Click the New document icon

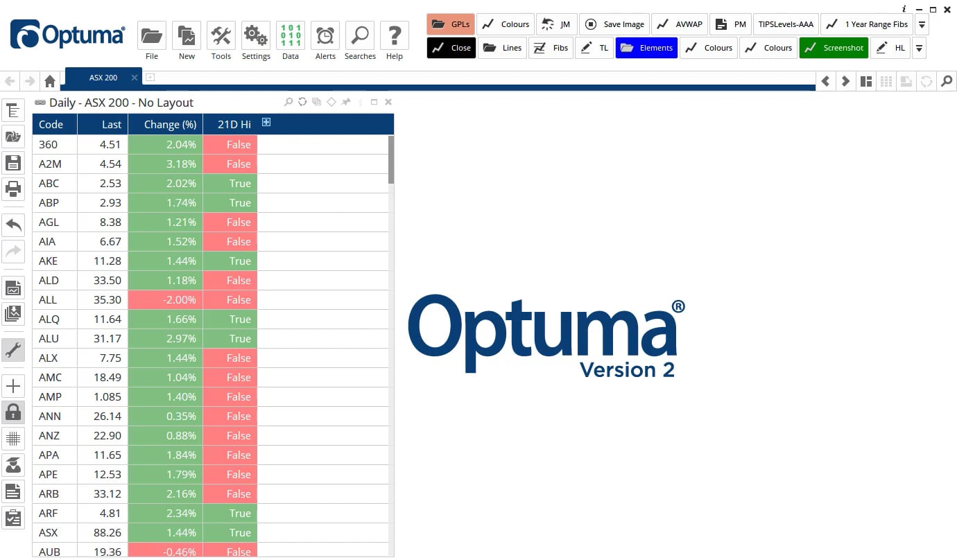click(186, 35)
